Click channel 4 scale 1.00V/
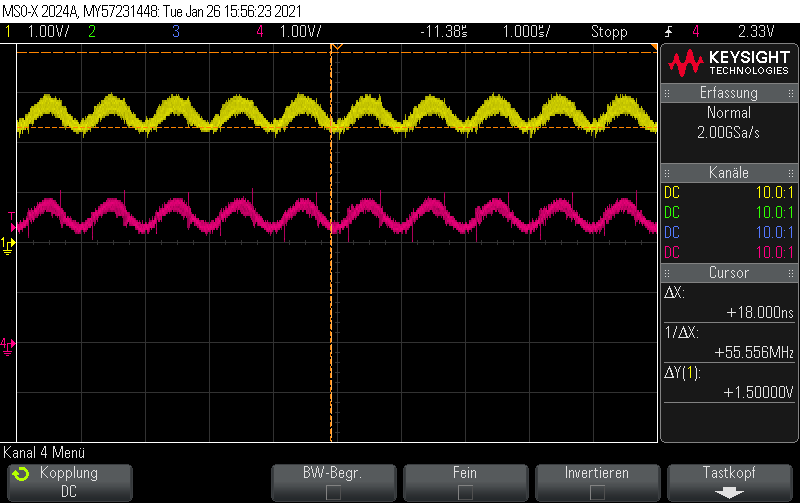Screen dimensions: 800x503 pyautogui.click(x=301, y=32)
